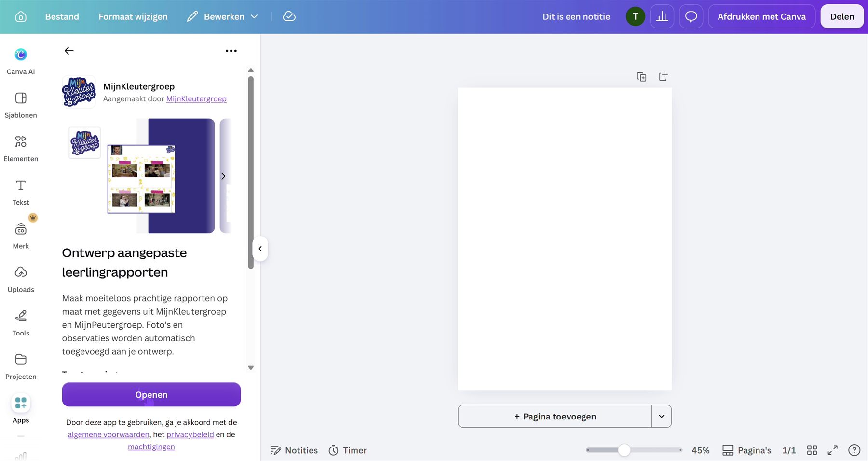
Task: Expand Bewerken mode dropdown
Action: (x=223, y=16)
